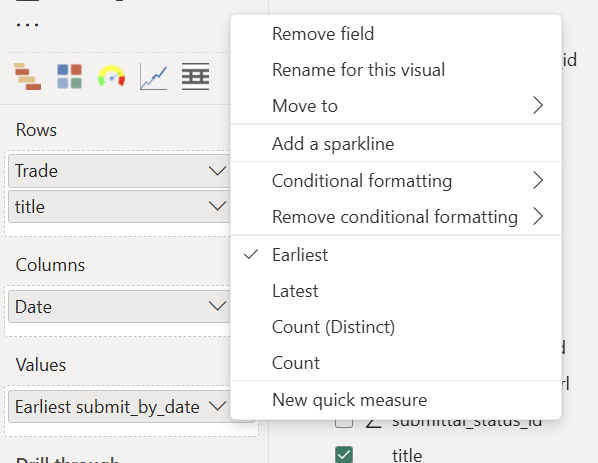The image size is (598, 463).
Task: Click the Date field pill in Columns
Action: pos(119,306)
